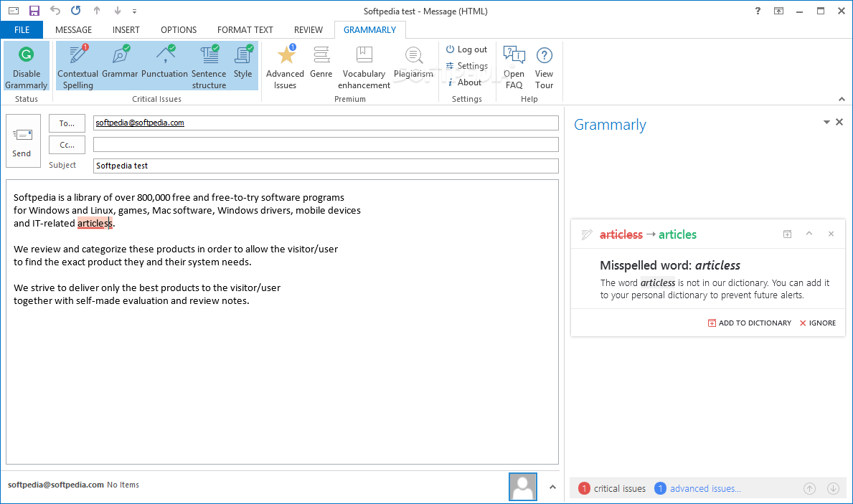Toggle Contextual Spelling checks
Image resolution: width=853 pixels, height=504 pixels.
click(x=77, y=66)
